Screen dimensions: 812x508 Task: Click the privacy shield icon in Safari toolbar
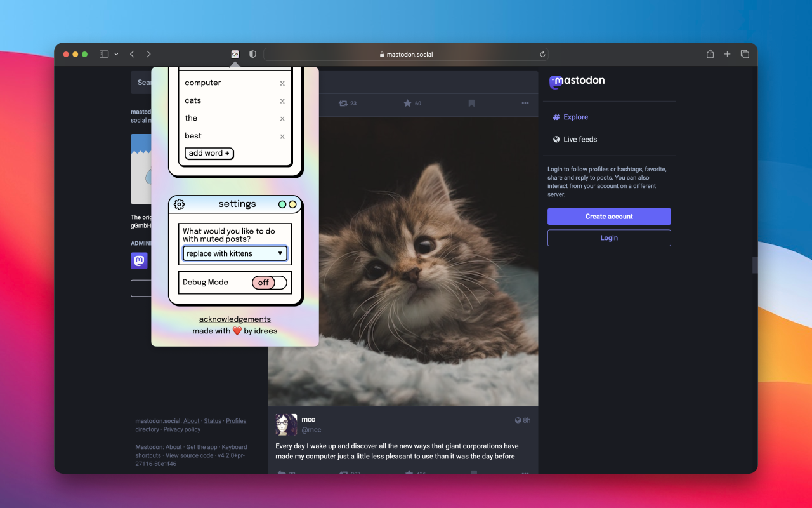[x=252, y=55]
